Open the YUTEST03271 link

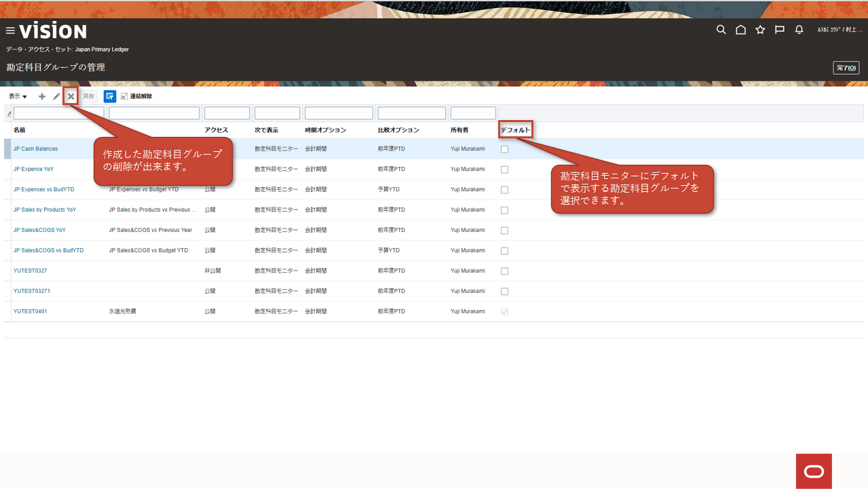(32, 291)
